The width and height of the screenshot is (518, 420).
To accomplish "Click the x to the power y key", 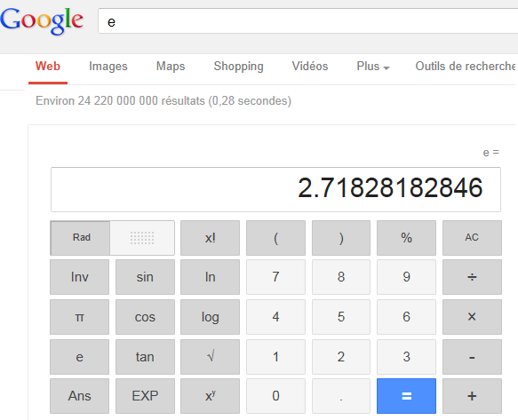I will (x=210, y=396).
